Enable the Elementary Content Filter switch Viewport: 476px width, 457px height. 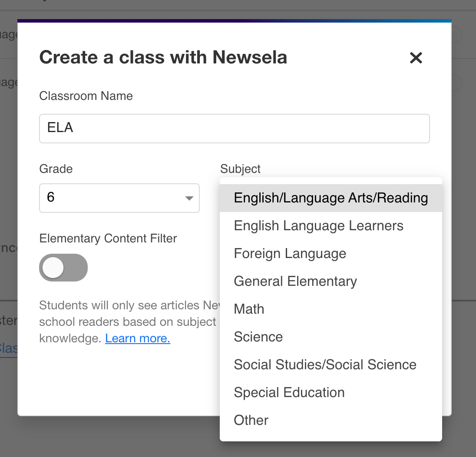point(63,268)
